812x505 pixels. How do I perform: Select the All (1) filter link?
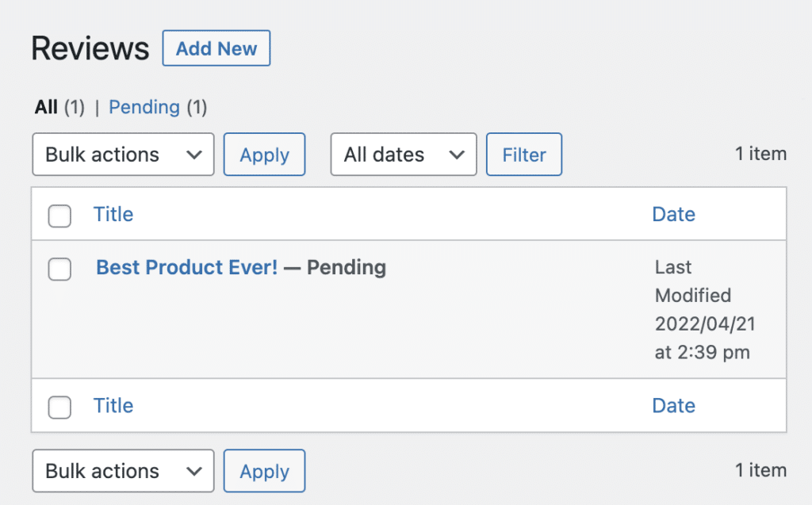pos(46,106)
